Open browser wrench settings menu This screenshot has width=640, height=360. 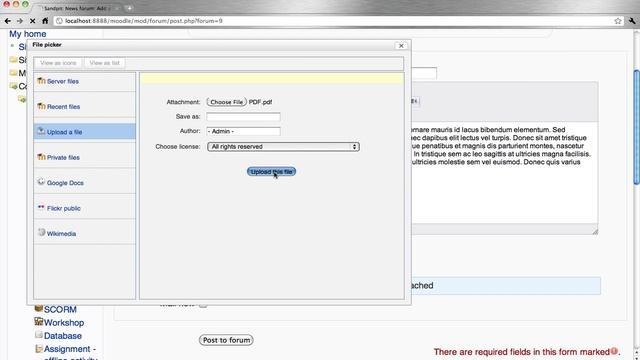tap(632, 21)
